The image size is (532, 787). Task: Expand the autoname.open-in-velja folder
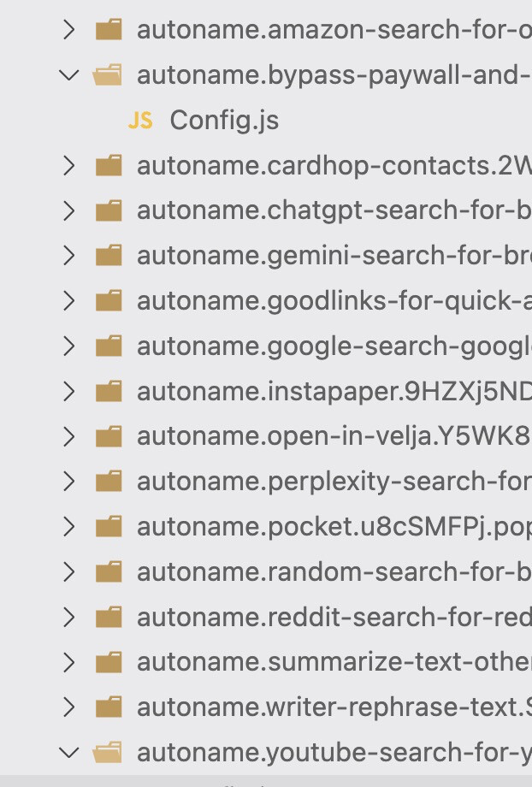(68, 436)
